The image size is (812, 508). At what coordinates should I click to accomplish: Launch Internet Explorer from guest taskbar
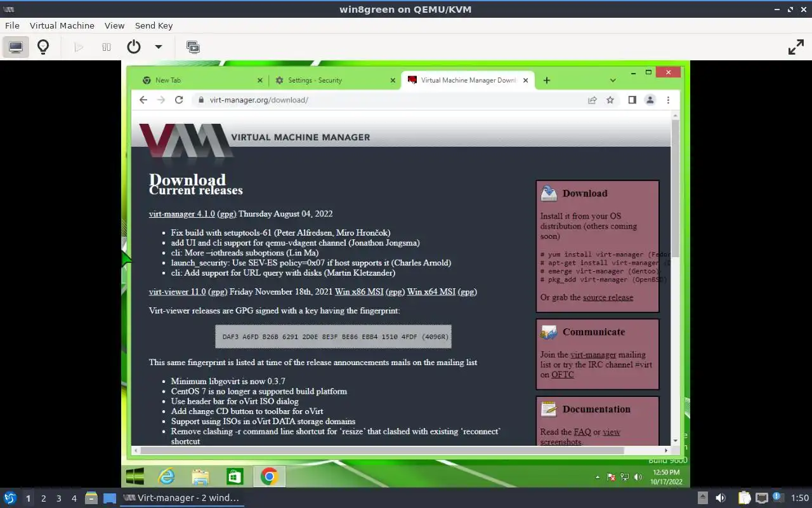click(166, 476)
